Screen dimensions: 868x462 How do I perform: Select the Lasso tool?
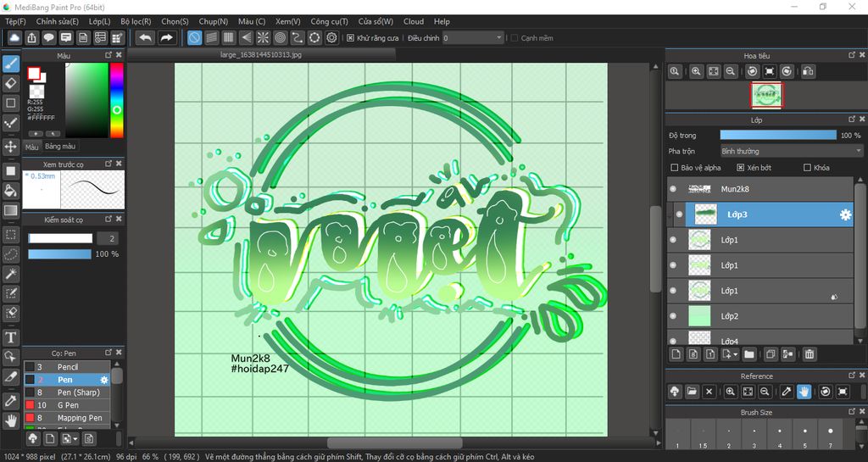pyautogui.click(x=10, y=254)
